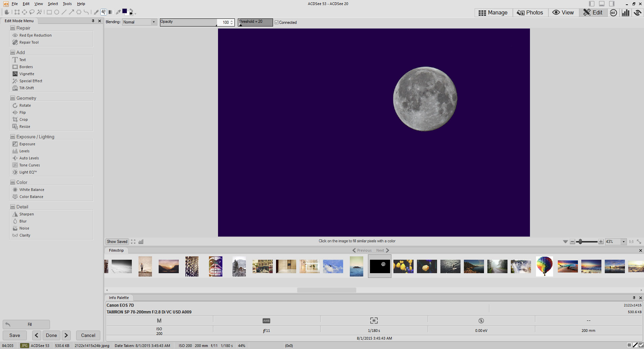Viewport: 644px width, 349px height.
Task: Choose the Ellipse drawing tool
Action: click(57, 12)
